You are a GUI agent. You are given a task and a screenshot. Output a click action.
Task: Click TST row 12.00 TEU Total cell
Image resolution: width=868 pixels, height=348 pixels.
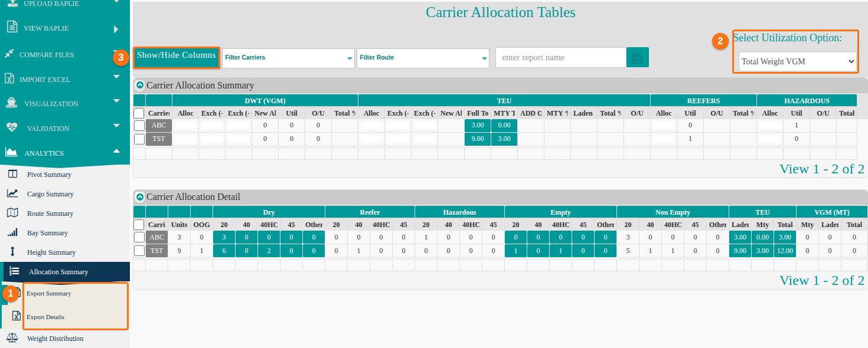[785, 251]
